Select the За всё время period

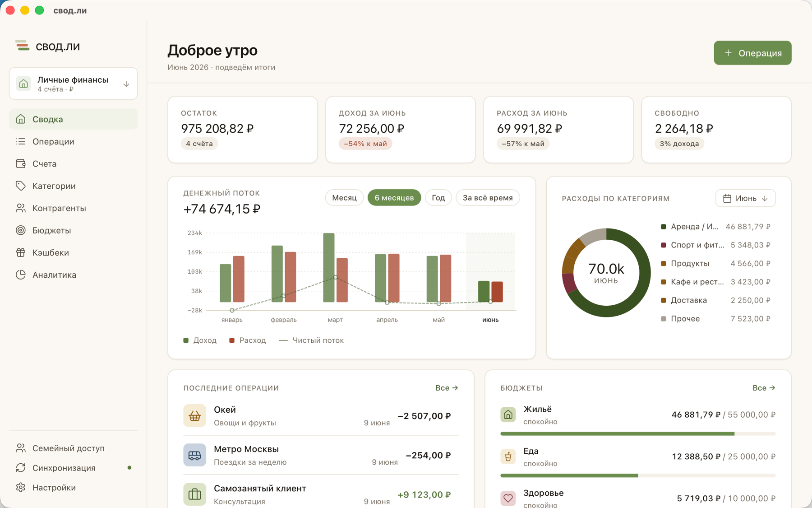point(488,198)
